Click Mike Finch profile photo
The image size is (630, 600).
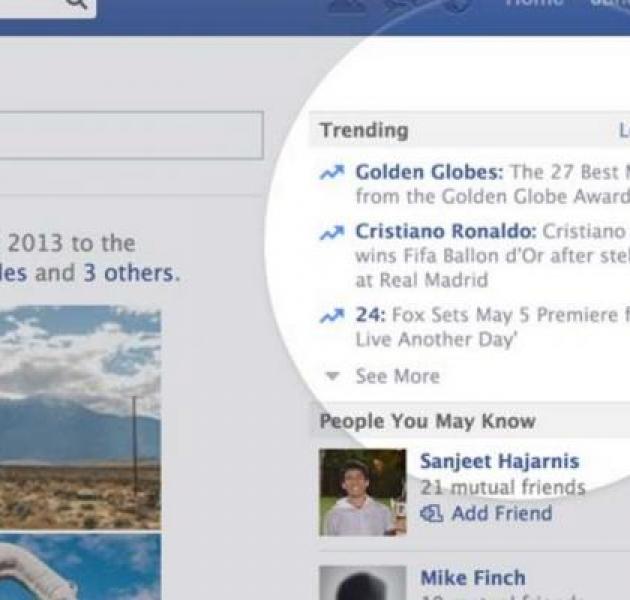(363, 583)
